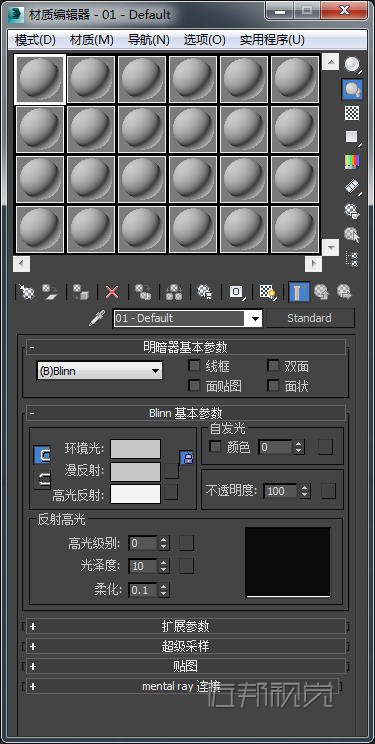The image size is (375, 744).
Task: Open the (B)Blinn shader type dropdown
Action: click(99, 371)
